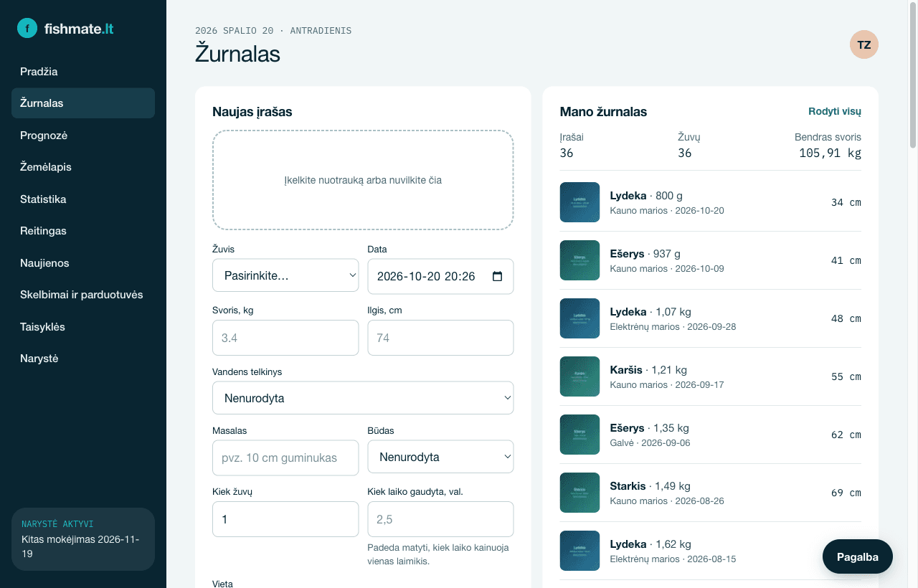The width and height of the screenshot is (918, 588).
Task: Open the Lydeka 1,07 kg entry thumbnail
Action: pos(579,318)
